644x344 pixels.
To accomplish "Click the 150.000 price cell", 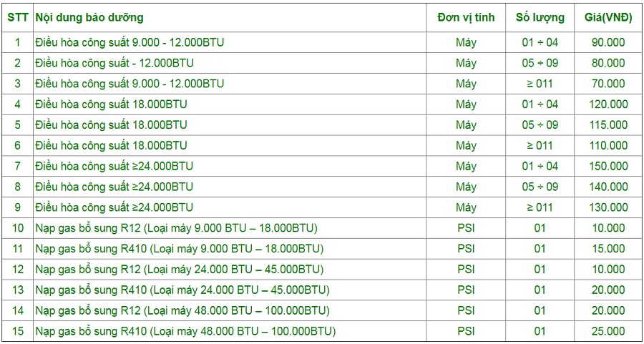I will (608, 167).
